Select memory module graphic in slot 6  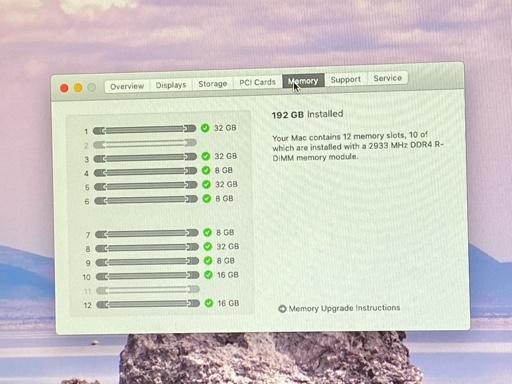click(146, 200)
